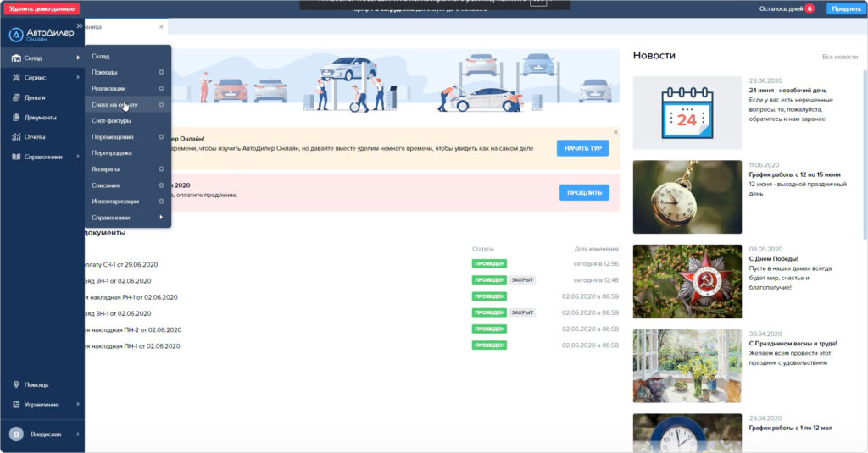Open the График работы с 1 по 12 мая headline

click(791, 428)
